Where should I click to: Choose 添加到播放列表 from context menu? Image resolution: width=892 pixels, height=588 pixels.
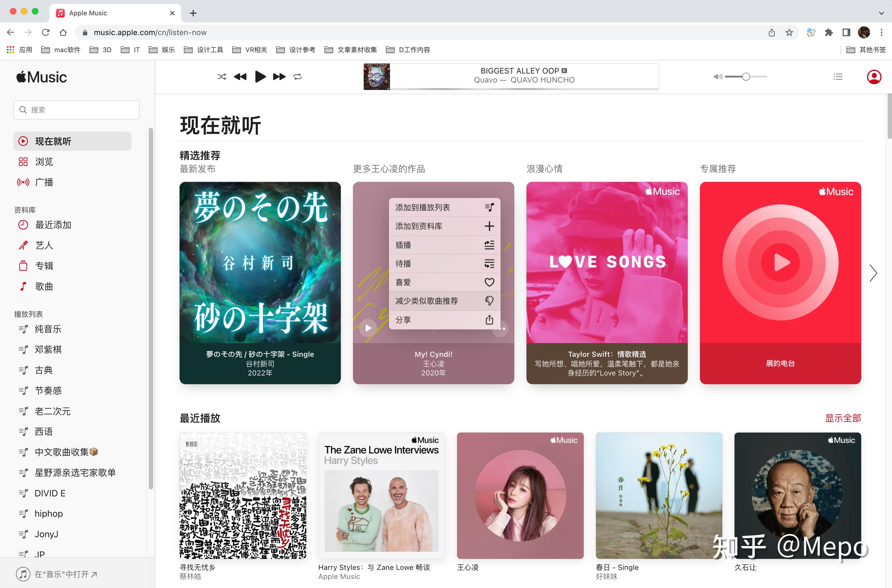point(445,207)
